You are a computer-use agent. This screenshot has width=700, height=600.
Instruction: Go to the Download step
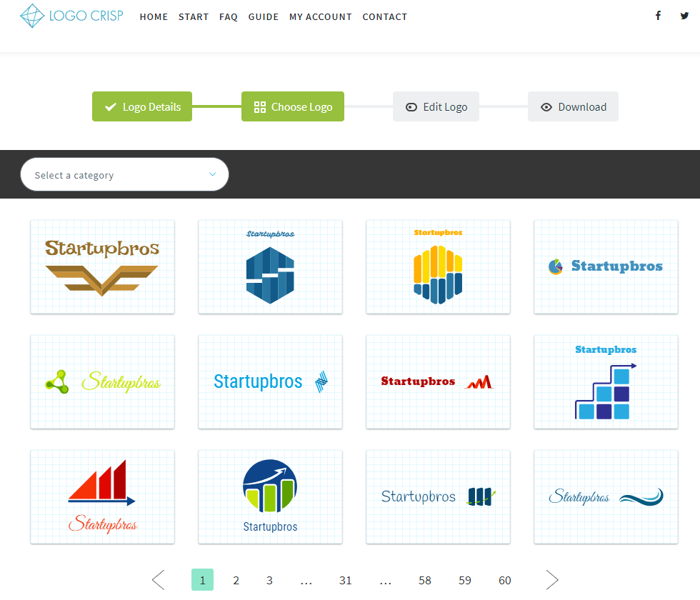click(x=573, y=106)
